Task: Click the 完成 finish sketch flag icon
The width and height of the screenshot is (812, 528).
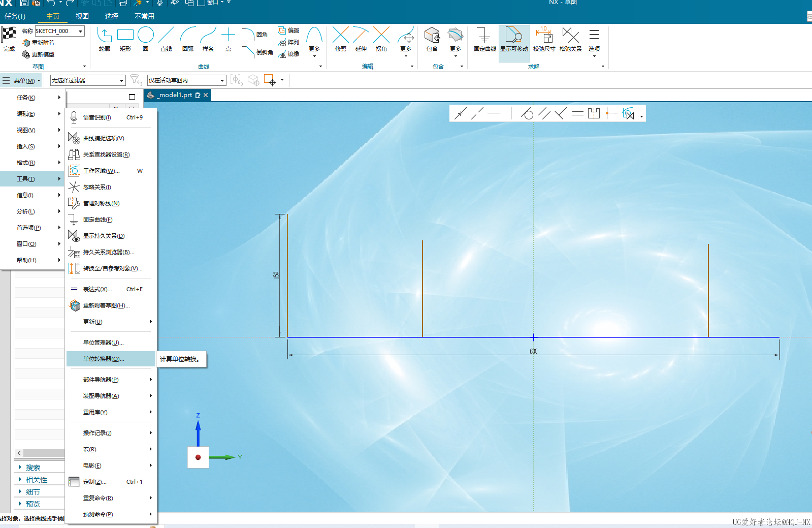Action: [x=9, y=35]
